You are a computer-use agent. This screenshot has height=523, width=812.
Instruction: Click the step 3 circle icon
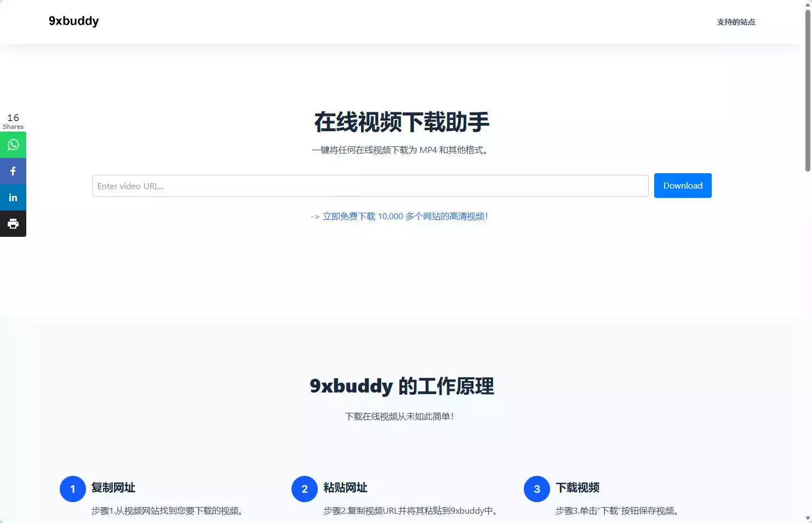537,489
